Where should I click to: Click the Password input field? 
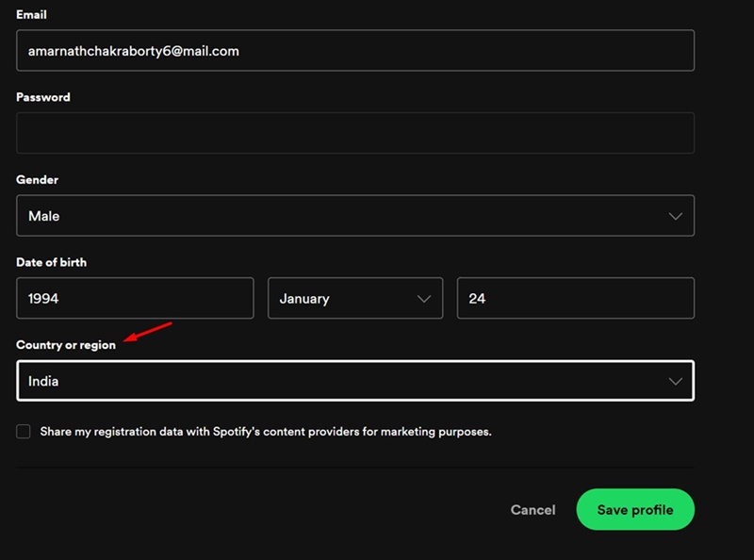pyautogui.click(x=355, y=133)
